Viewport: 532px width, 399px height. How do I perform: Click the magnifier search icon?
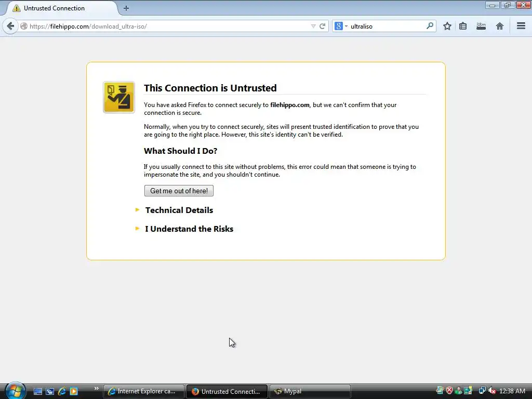[430, 26]
